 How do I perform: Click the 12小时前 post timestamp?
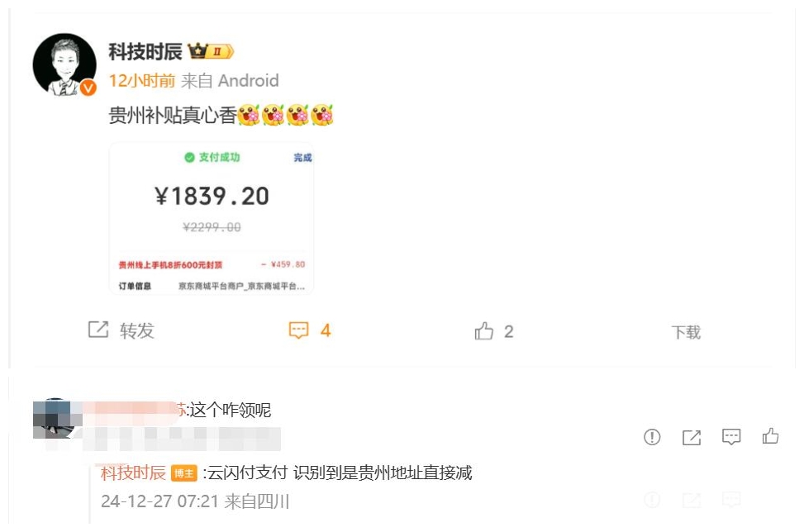pyautogui.click(x=142, y=80)
